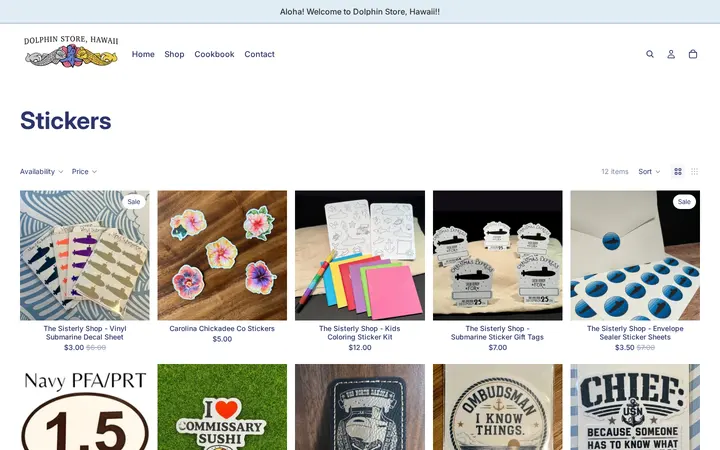Screen dimensions: 720x450
Task: Open the account login icon
Action: click(671, 54)
